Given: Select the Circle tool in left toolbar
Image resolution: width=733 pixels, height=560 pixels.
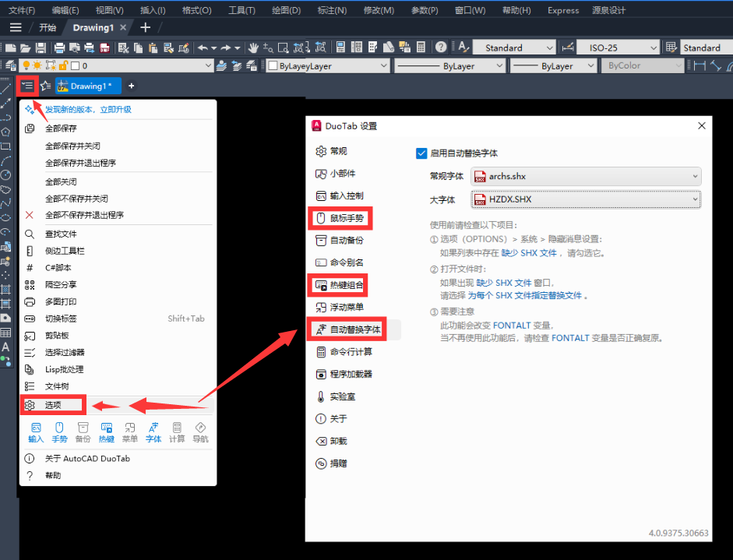Looking at the screenshot, I should pyautogui.click(x=5, y=175).
